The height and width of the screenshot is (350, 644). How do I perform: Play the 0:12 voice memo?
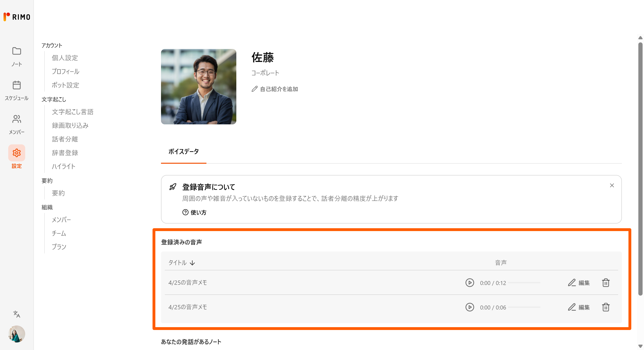click(x=470, y=283)
